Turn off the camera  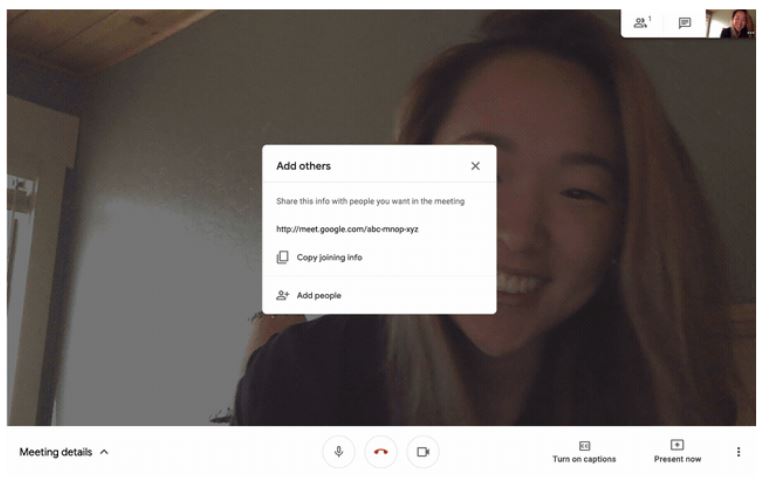point(423,452)
